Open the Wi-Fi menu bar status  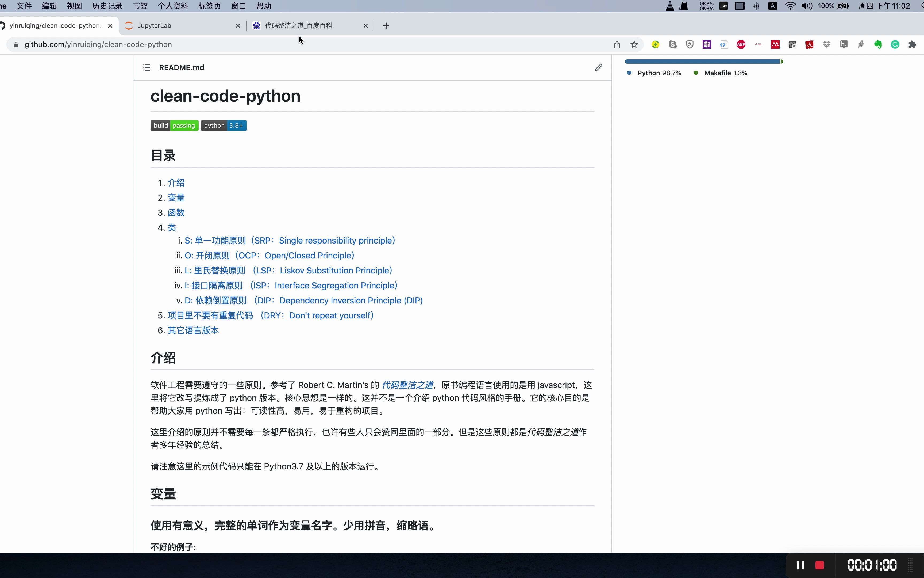(x=790, y=6)
